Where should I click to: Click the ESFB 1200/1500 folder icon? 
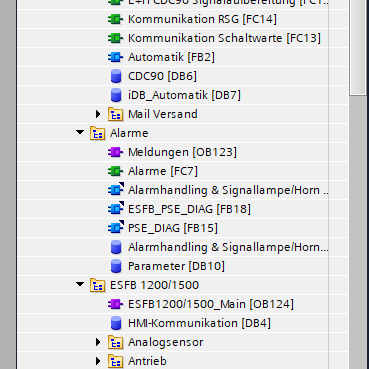click(97, 285)
